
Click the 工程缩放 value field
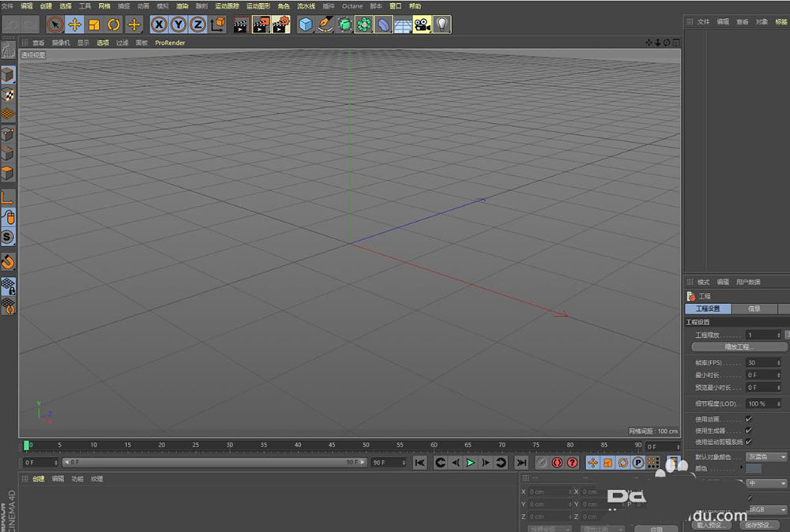tap(763, 335)
